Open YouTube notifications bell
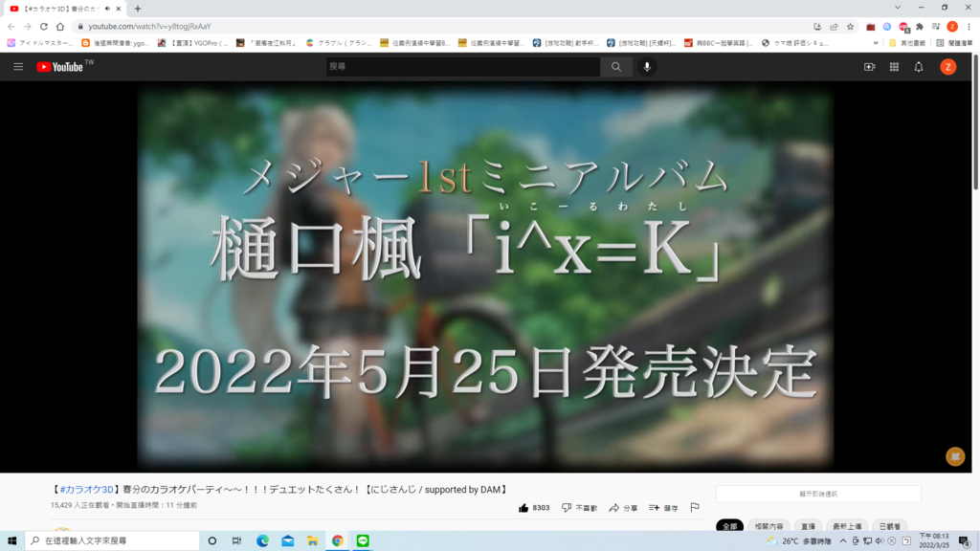 (x=919, y=67)
